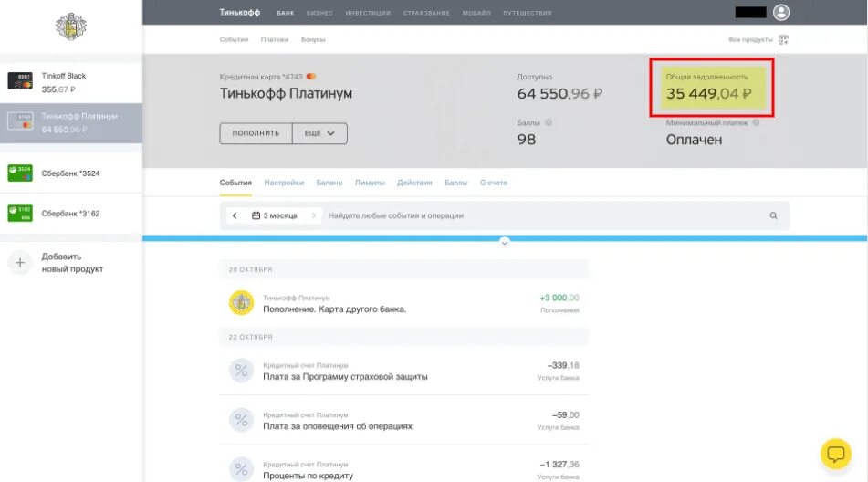Viewport: 868px width, 482px height.
Task: Open the Бонусы submenu link
Action: pos(313,39)
